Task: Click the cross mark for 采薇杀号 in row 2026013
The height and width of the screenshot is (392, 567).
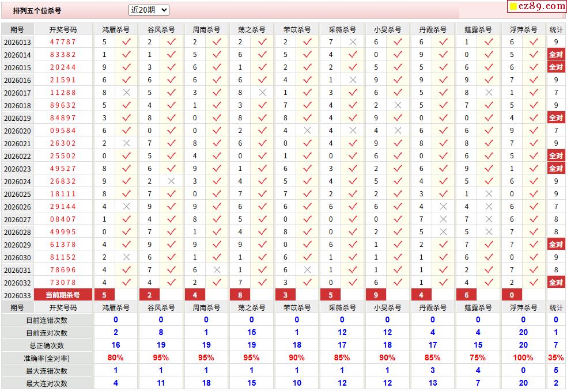Action: tap(353, 42)
